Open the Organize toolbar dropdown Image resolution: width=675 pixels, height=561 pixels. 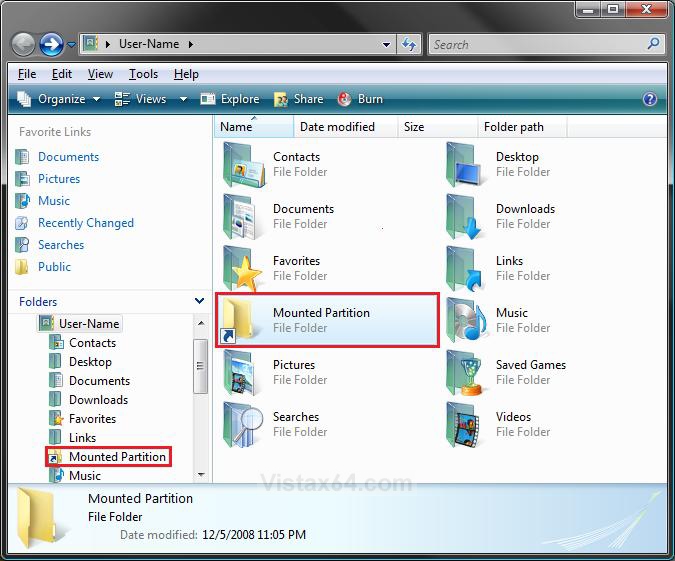(59, 99)
